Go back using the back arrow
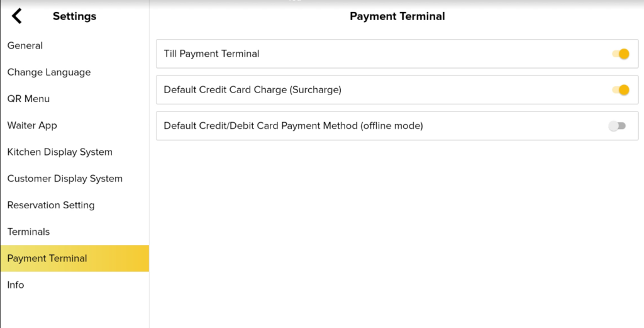 point(17,16)
